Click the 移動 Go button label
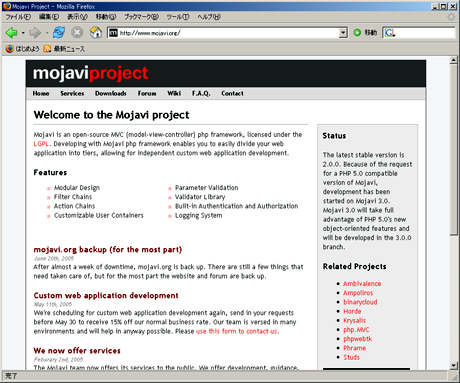The width and height of the screenshot is (460, 383). [371, 33]
